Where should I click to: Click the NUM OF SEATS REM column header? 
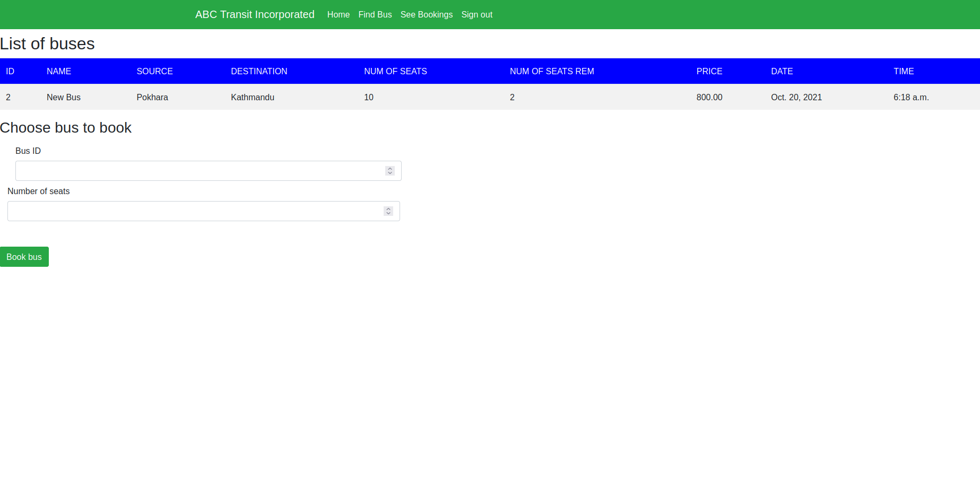552,71
